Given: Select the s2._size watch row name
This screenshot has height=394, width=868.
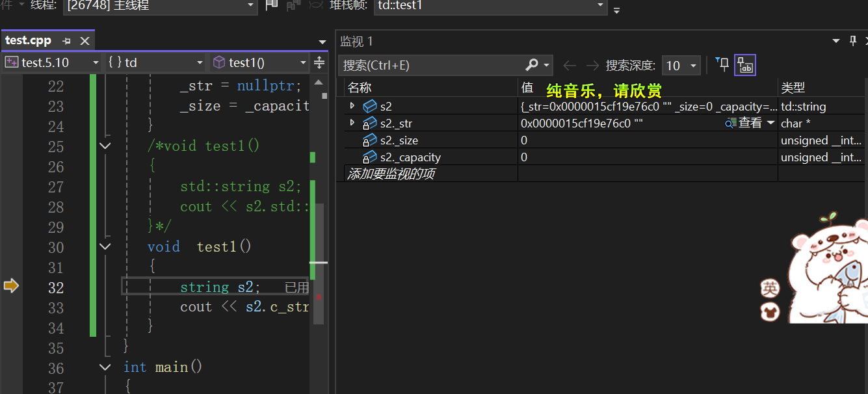Looking at the screenshot, I should [399, 140].
